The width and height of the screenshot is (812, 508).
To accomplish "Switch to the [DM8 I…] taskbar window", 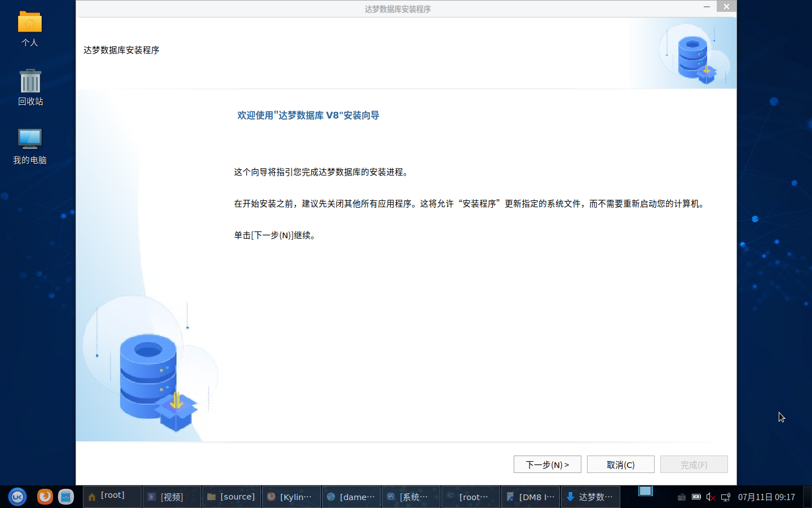I will 530,497.
